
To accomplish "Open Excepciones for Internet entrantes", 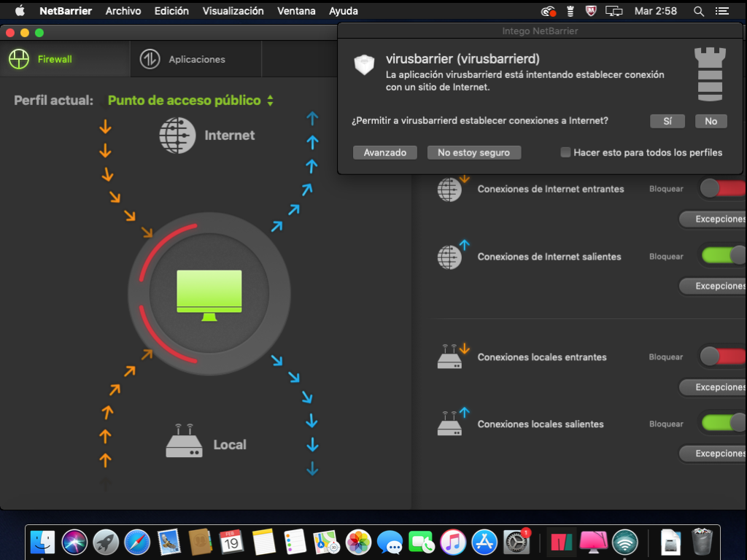I will (713, 219).
